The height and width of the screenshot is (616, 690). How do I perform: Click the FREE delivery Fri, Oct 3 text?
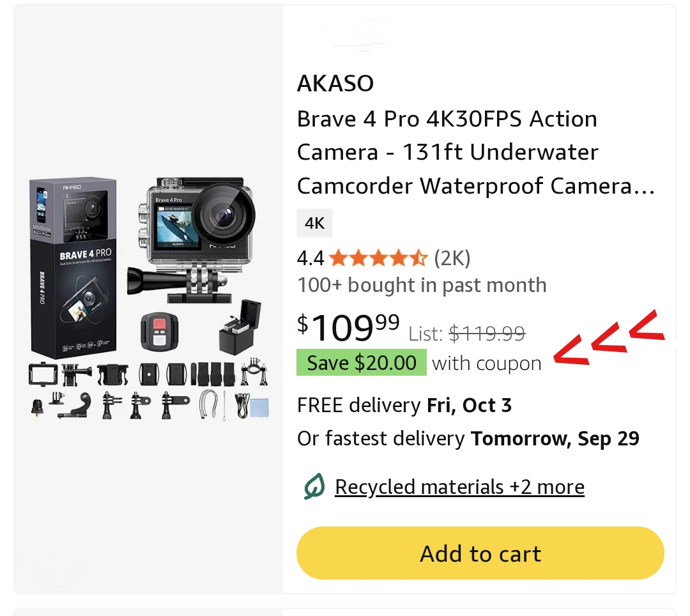point(404,405)
